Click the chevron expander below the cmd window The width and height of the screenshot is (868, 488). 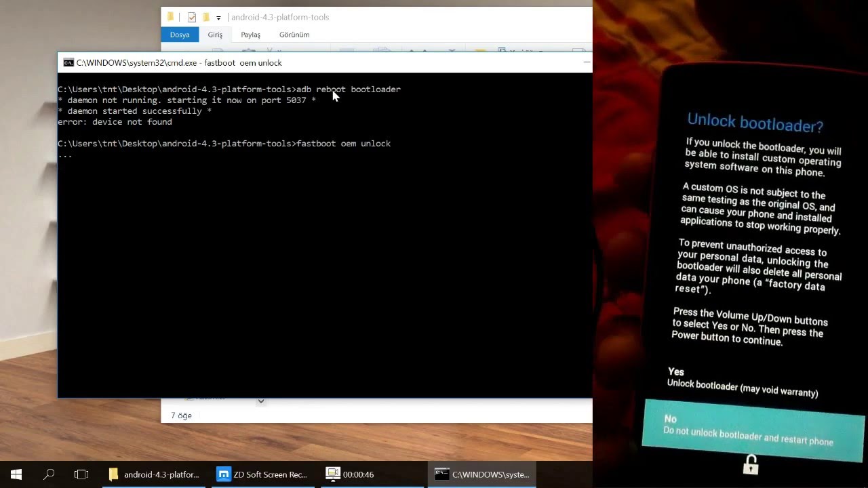pos(260,401)
